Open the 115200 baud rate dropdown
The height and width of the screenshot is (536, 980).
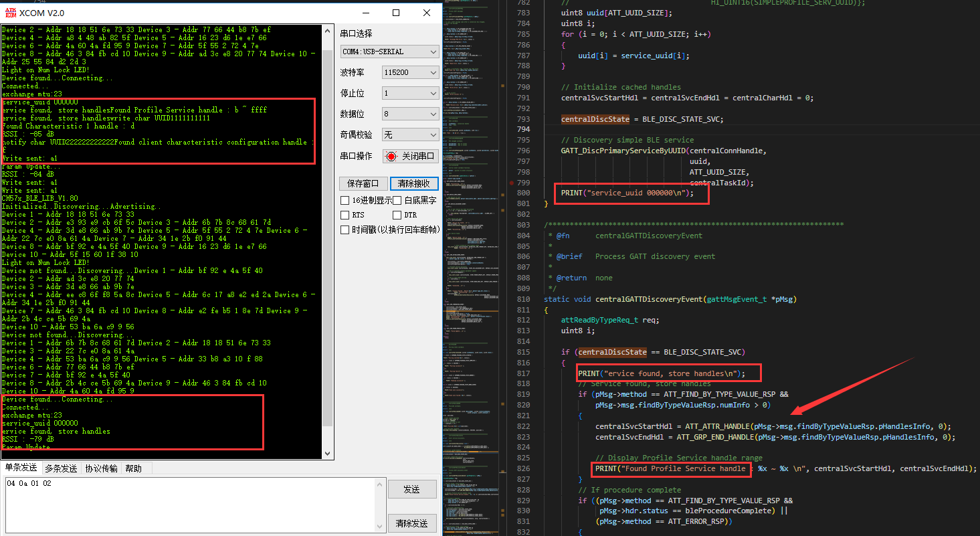coord(411,72)
